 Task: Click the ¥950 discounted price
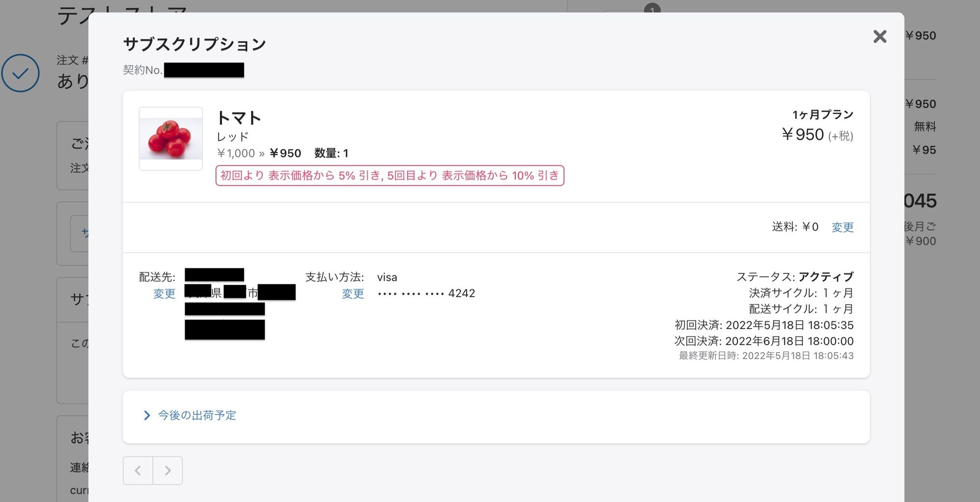(286, 153)
